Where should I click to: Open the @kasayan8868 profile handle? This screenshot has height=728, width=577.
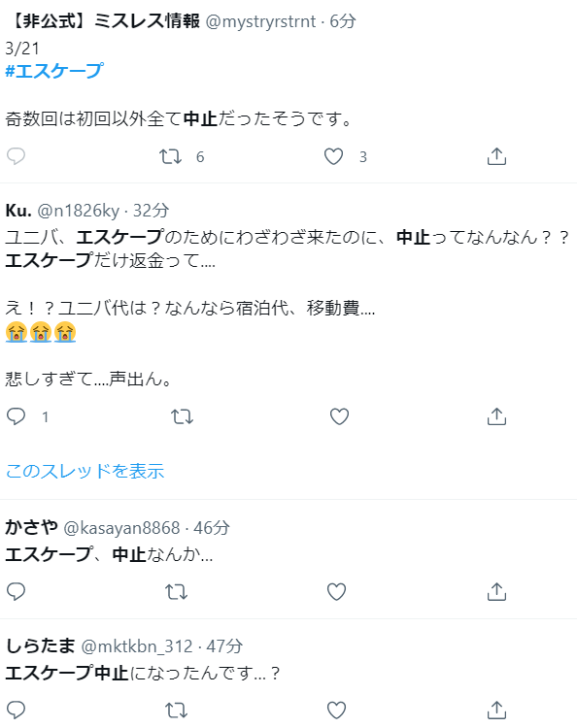click(x=121, y=528)
